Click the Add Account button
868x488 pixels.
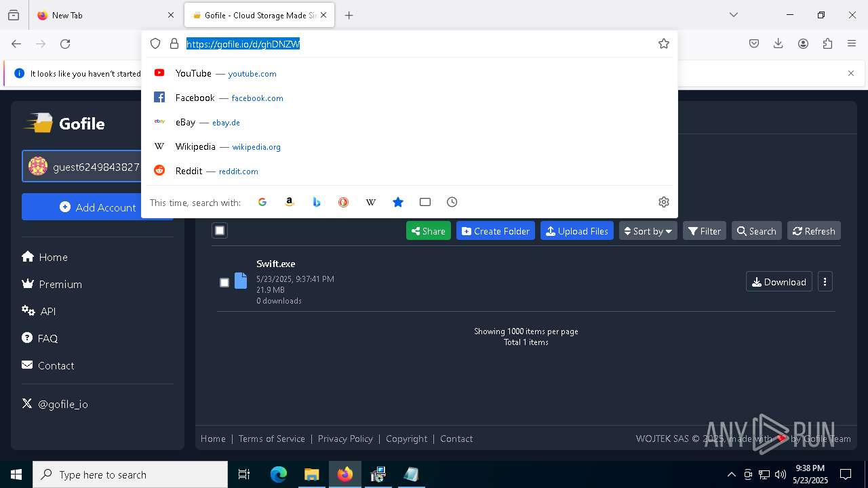pyautogui.click(x=98, y=207)
